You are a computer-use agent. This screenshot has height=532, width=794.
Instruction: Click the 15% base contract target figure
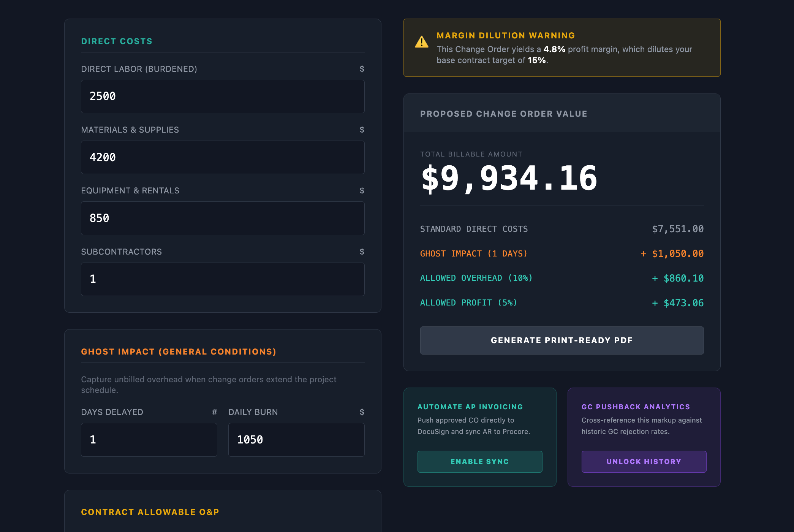[536, 60]
